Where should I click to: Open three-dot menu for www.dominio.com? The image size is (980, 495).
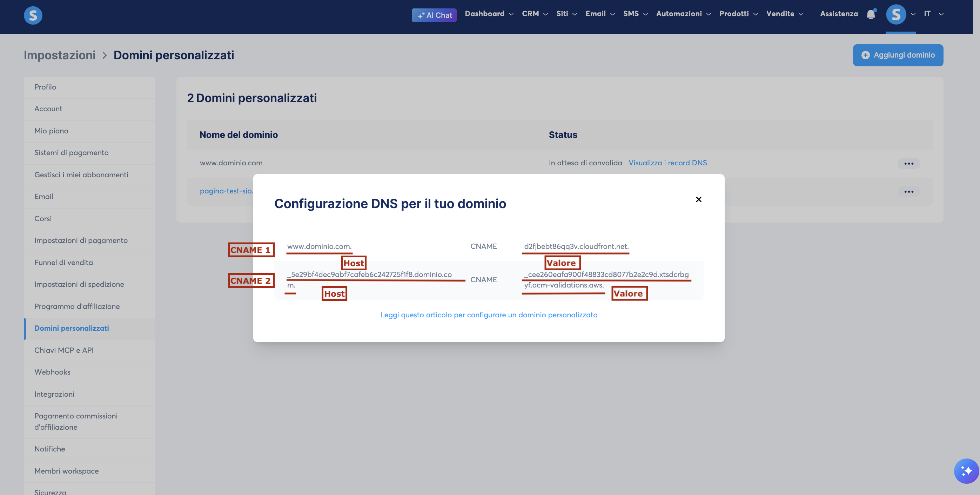coord(909,163)
